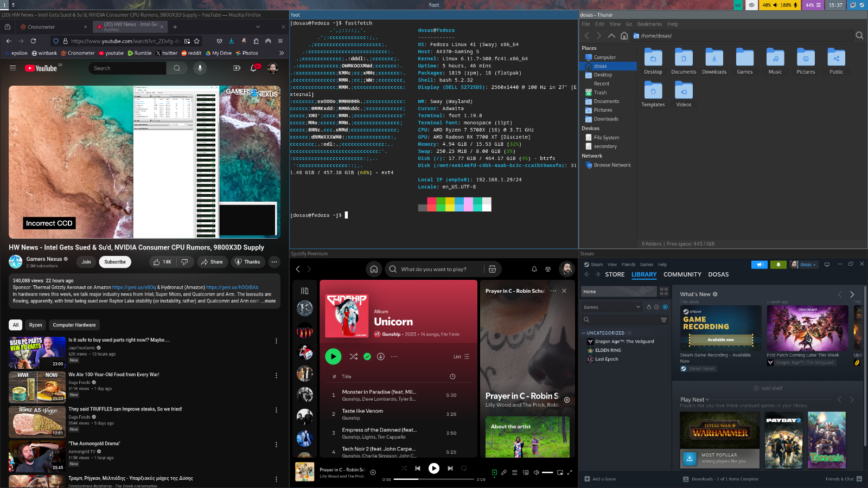Go to the previous track in Spotify
Screen dimensions: 868x488
(x=418, y=468)
